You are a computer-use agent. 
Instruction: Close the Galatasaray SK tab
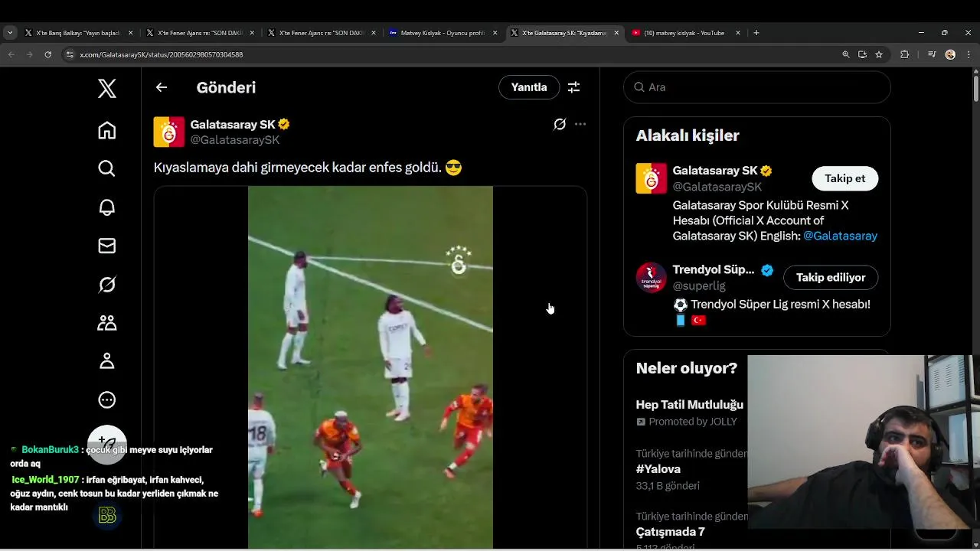tap(617, 33)
